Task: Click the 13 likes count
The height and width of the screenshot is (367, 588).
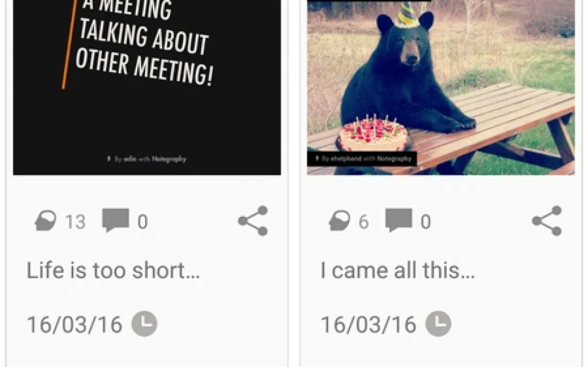Action: 75,222
